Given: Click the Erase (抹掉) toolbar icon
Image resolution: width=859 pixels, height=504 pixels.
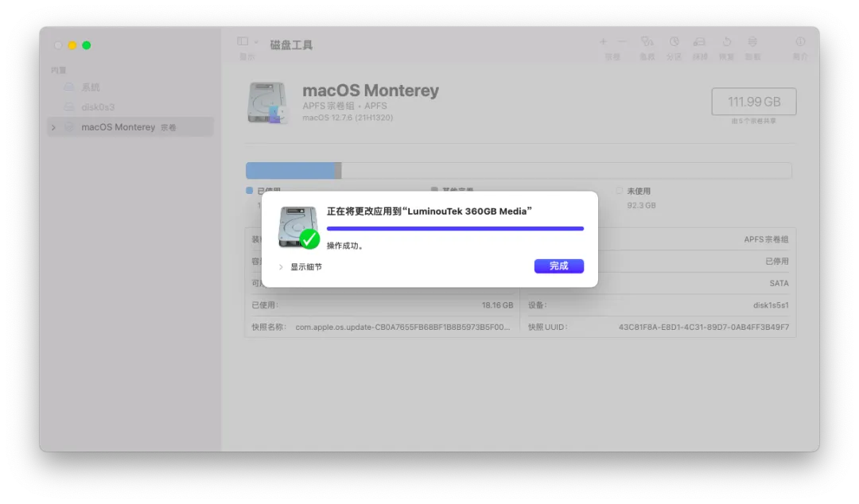Looking at the screenshot, I should 700,41.
